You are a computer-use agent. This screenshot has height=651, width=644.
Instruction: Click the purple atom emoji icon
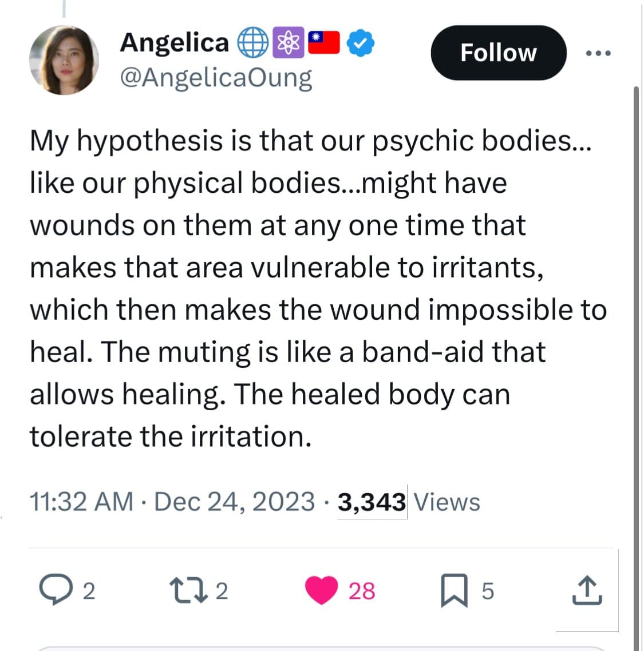(289, 42)
